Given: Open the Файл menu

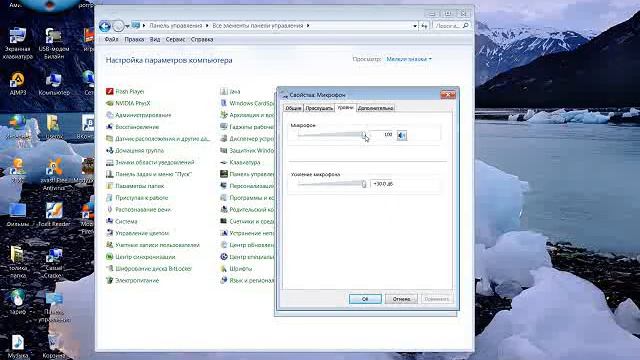Looking at the screenshot, I should (x=111, y=40).
